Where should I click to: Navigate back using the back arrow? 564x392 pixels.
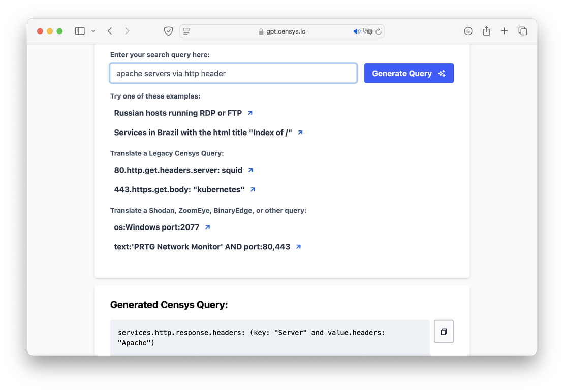tap(110, 31)
